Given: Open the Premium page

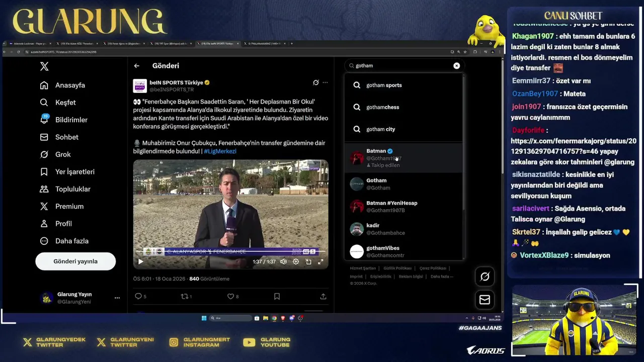Looking at the screenshot, I should tap(62, 207).
